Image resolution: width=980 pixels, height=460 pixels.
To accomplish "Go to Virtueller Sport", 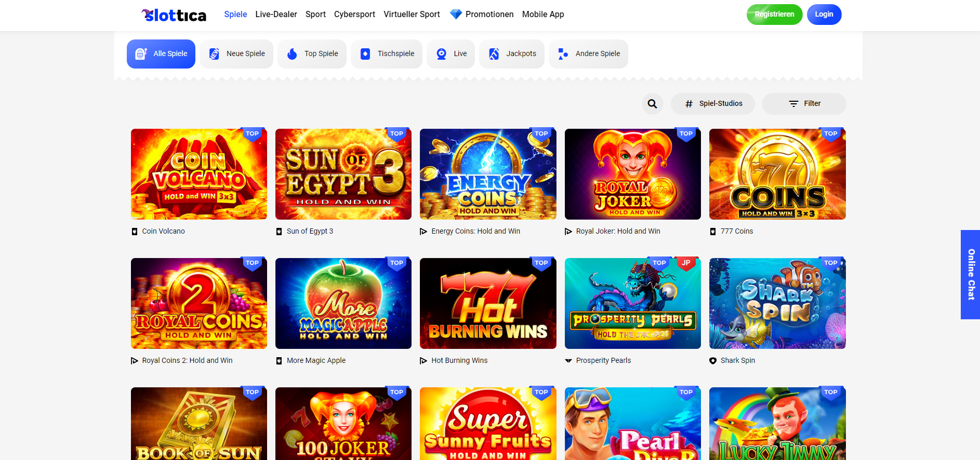I will coord(412,15).
